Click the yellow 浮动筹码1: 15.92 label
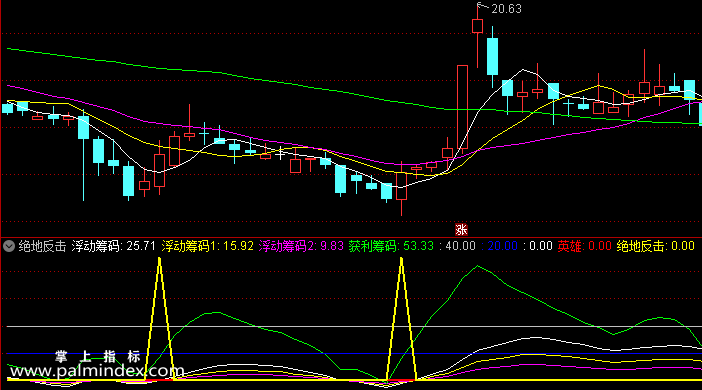This screenshot has width=702, height=390. tap(207, 246)
